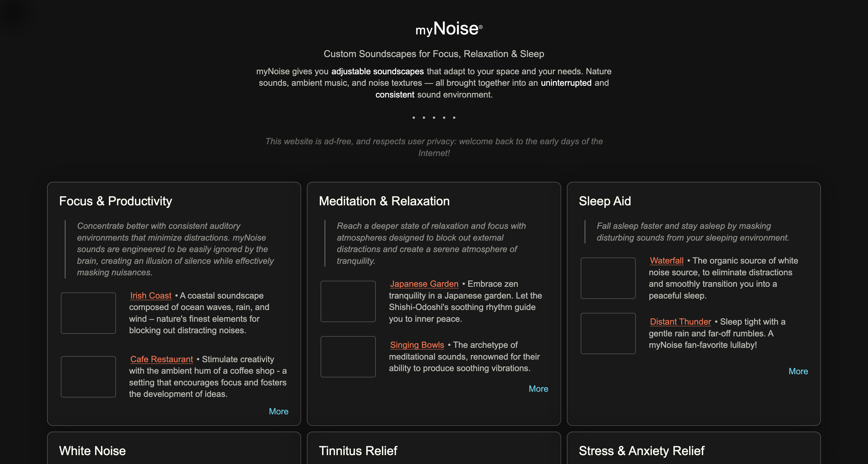Click More under Focus & Productivity
Image resolution: width=868 pixels, height=464 pixels.
pos(278,411)
